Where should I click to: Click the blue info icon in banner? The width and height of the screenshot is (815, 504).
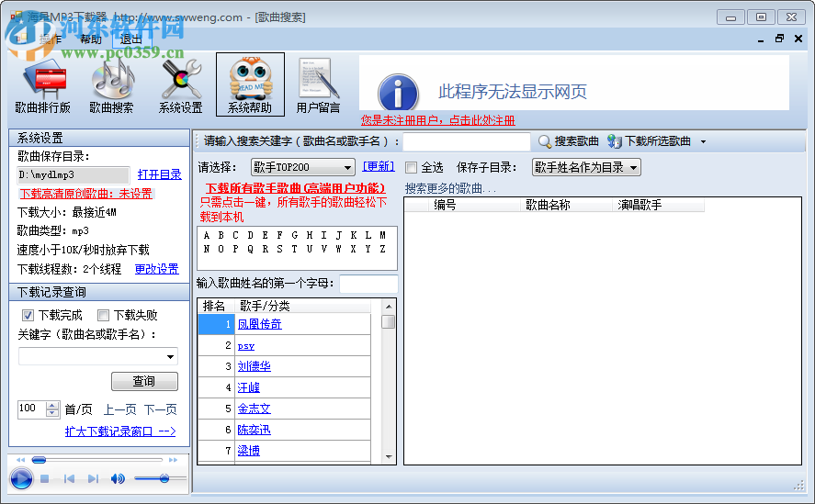[x=398, y=92]
